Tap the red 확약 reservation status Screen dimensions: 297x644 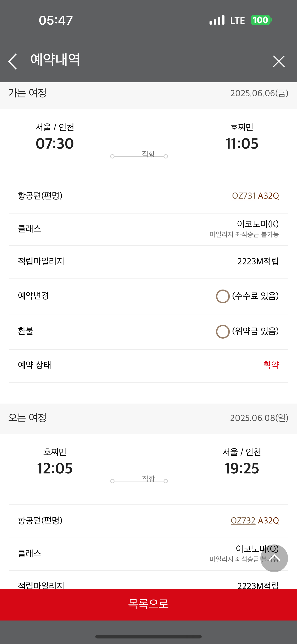coord(271,365)
